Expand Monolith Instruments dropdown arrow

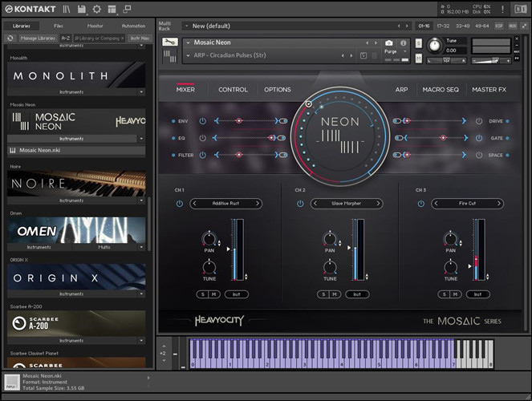(x=141, y=92)
